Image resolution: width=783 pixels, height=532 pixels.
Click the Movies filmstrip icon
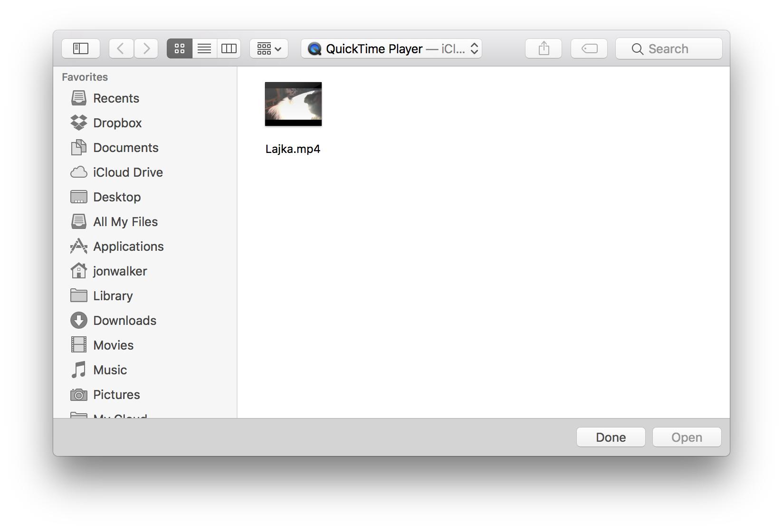coord(79,345)
